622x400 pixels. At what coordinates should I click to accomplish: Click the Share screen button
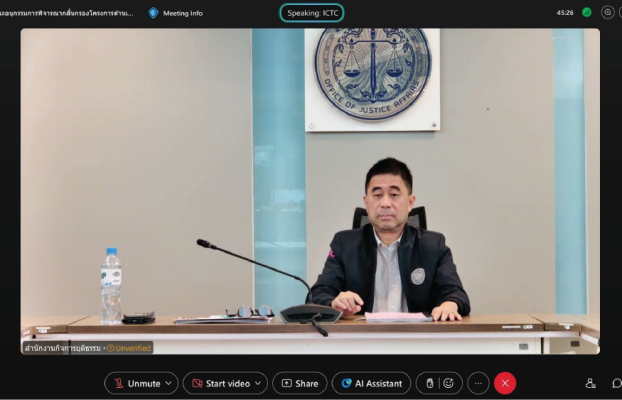(299, 383)
